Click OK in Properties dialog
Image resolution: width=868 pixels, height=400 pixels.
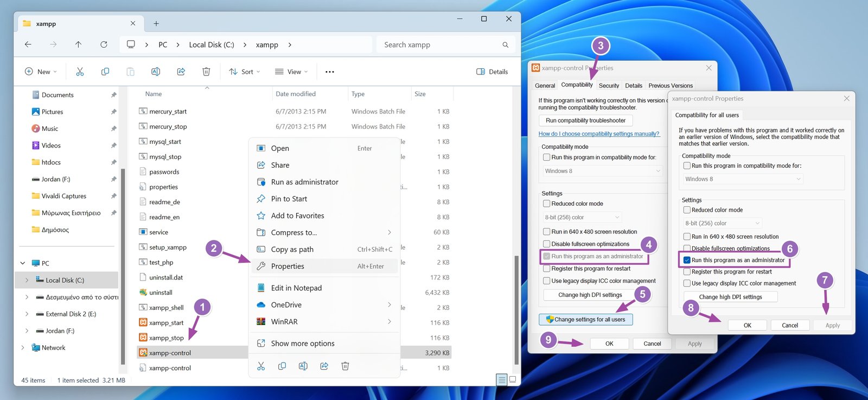click(609, 344)
